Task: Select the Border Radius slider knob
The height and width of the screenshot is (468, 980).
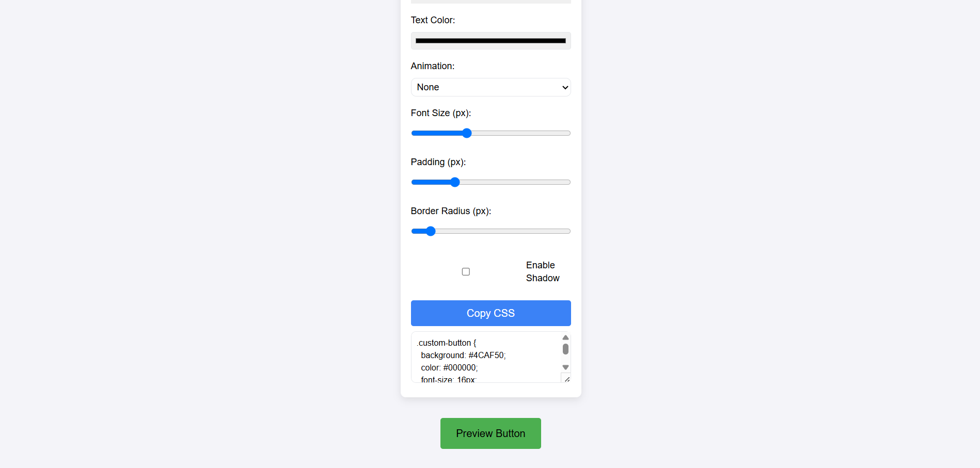Action: click(431, 231)
